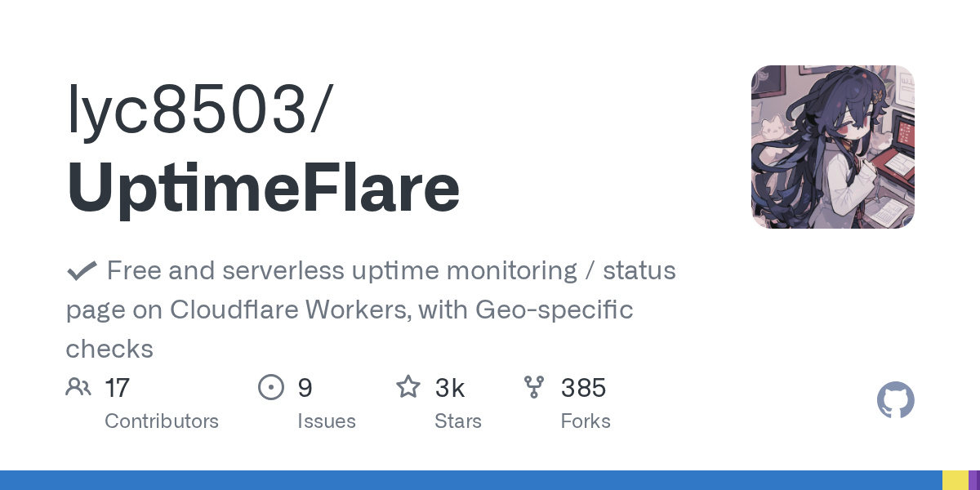Screen dimensions: 980x490
Task: Open the Issues label
Action: coord(327,421)
